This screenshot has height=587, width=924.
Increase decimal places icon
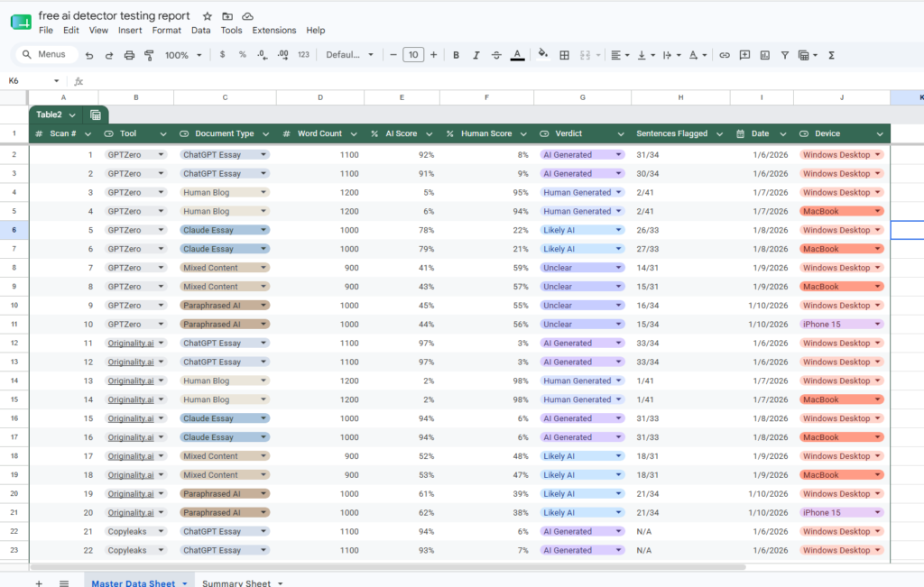pyautogui.click(x=282, y=55)
